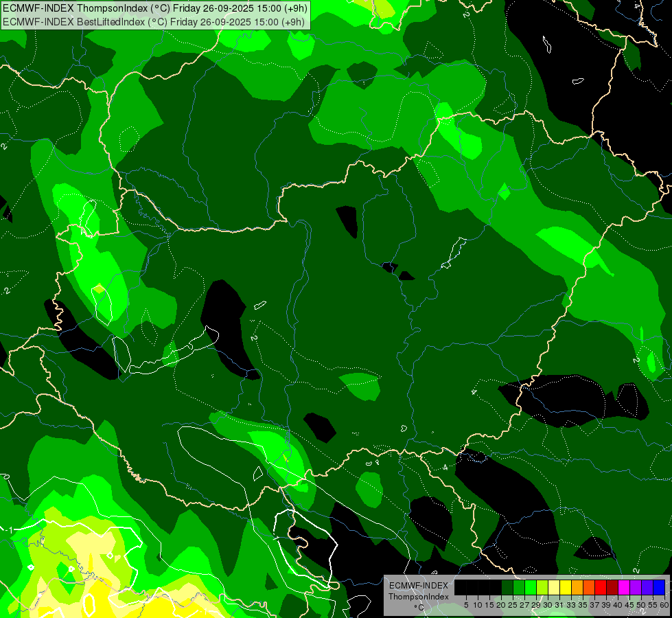Click the ECMWF-INDEX label in the legend
Image resolution: width=672 pixels, height=618 pixels.
pos(419,586)
